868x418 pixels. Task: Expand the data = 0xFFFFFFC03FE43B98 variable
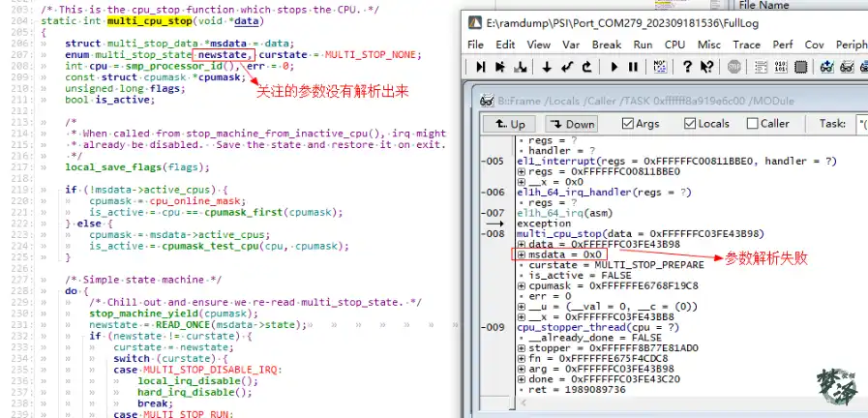(x=522, y=244)
